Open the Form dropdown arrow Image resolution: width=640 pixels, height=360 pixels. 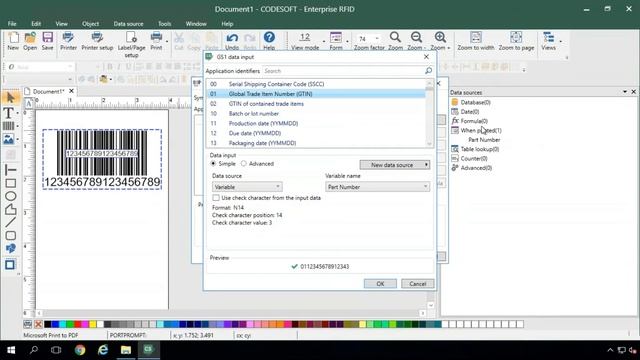point(347,41)
